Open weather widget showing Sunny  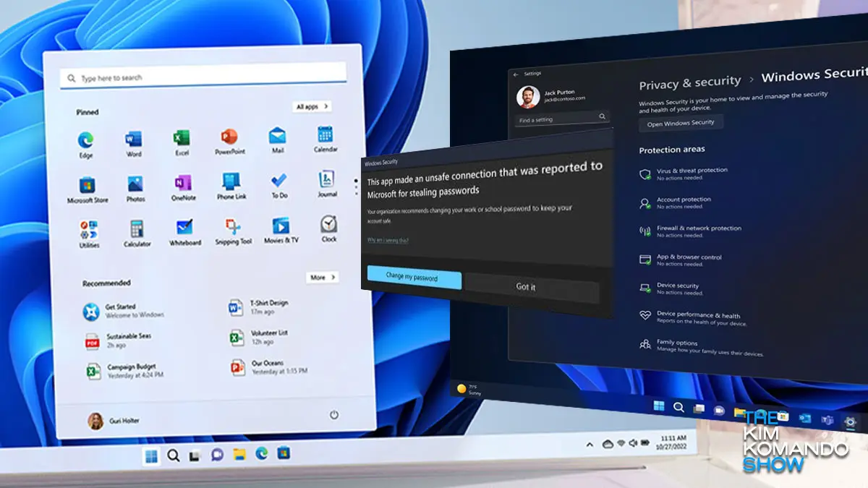tap(469, 388)
